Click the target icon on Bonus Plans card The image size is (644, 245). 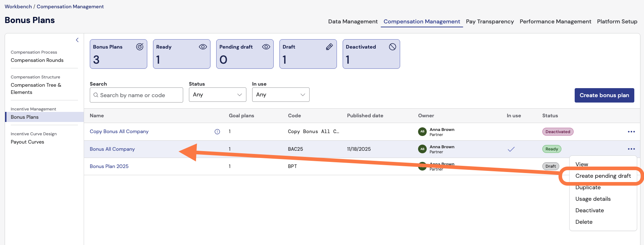pyautogui.click(x=140, y=47)
